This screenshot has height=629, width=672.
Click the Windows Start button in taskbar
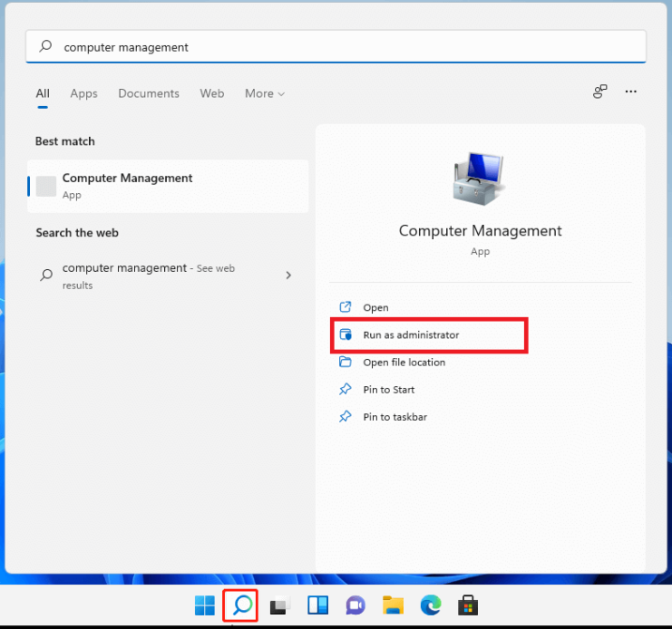coord(205,605)
